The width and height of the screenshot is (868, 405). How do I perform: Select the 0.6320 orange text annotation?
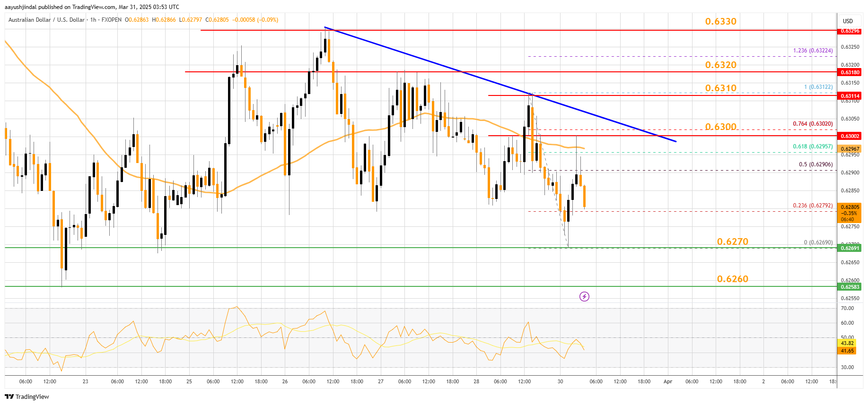[x=721, y=65]
